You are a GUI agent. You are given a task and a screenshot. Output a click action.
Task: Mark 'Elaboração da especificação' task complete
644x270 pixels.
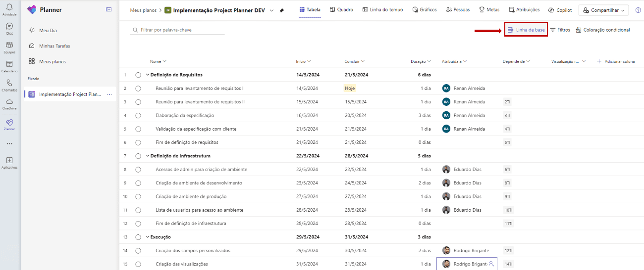(138, 115)
